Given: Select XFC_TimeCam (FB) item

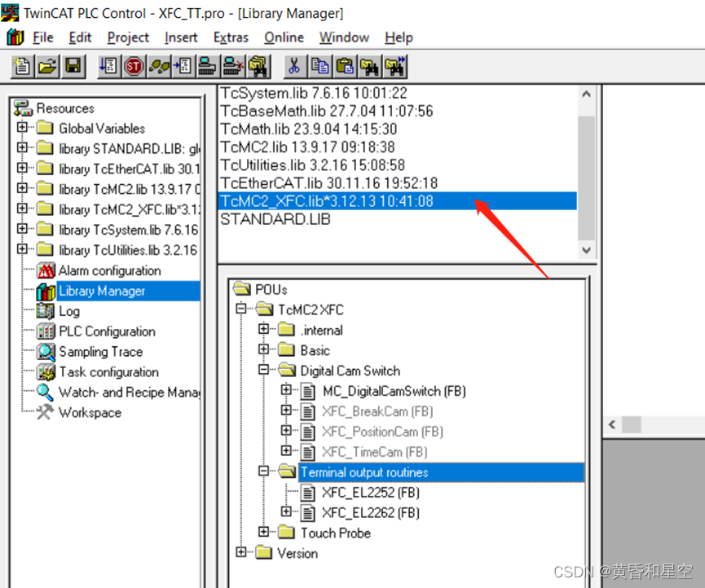Looking at the screenshot, I should pos(375,452).
